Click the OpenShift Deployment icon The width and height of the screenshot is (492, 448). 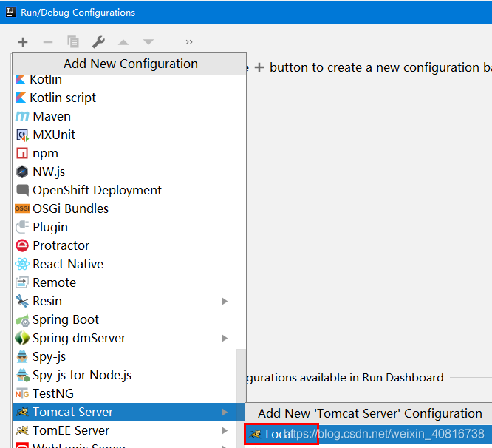[x=22, y=190]
